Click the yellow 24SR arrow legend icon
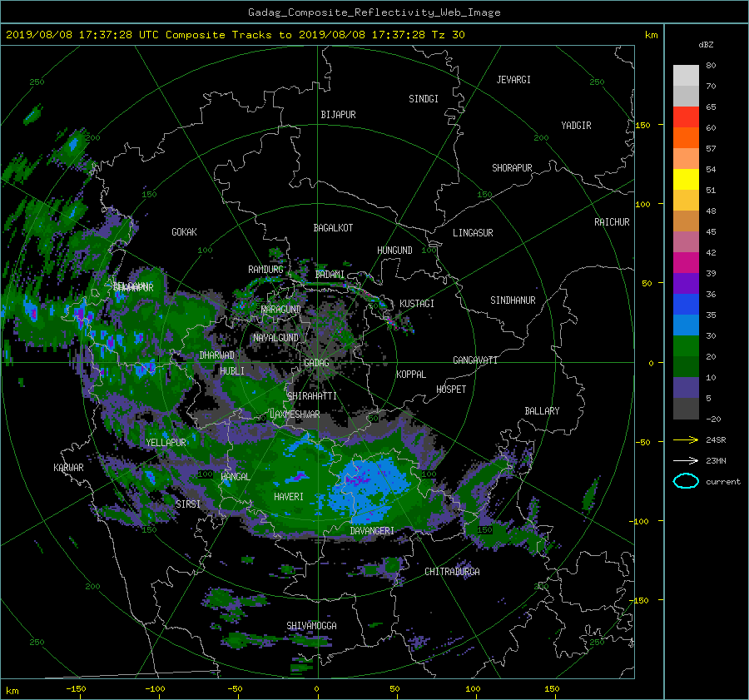 pos(686,439)
